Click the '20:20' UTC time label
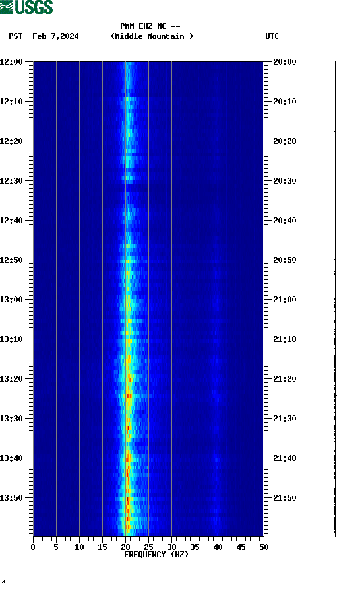 [x=284, y=141]
